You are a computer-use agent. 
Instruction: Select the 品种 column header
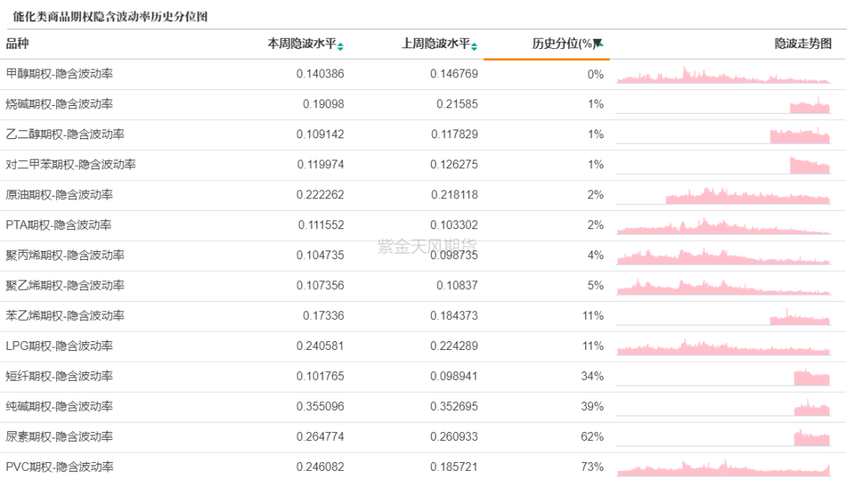click(17, 44)
